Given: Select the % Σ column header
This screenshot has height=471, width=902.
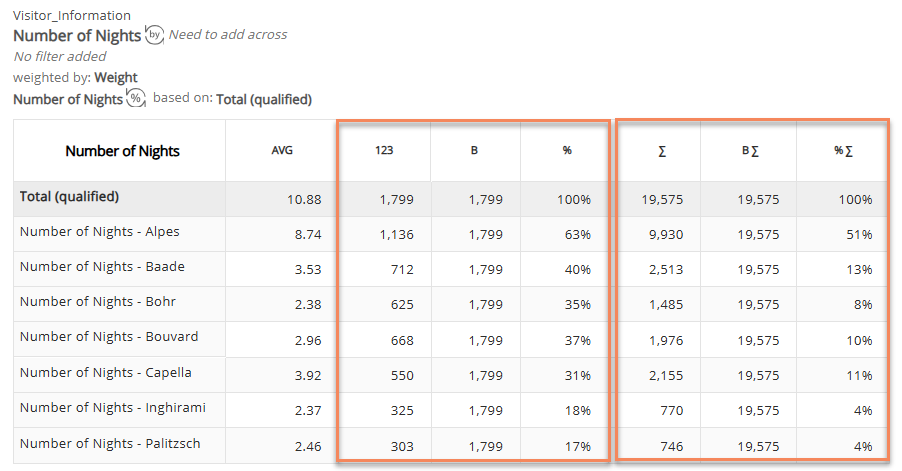Looking at the screenshot, I should pos(843,151).
